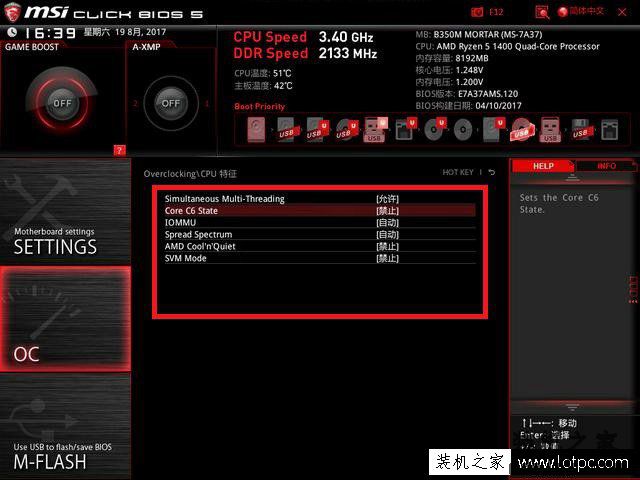Image resolution: width=640 pixels, height=480 pixels.
Task: Open the M-FLASH menu
Action: coord(65,426)
